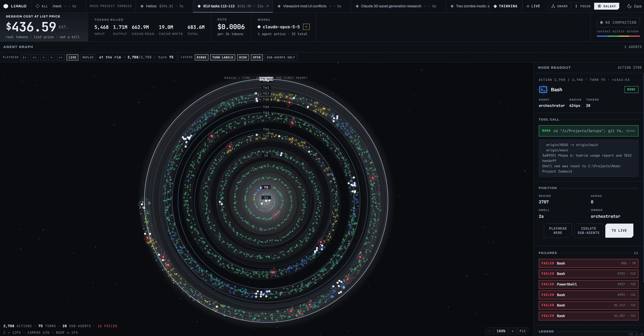The image size is (644, 336).
Task: Toggle the Dark theme moon icon
Action: [x=629, y=6]
